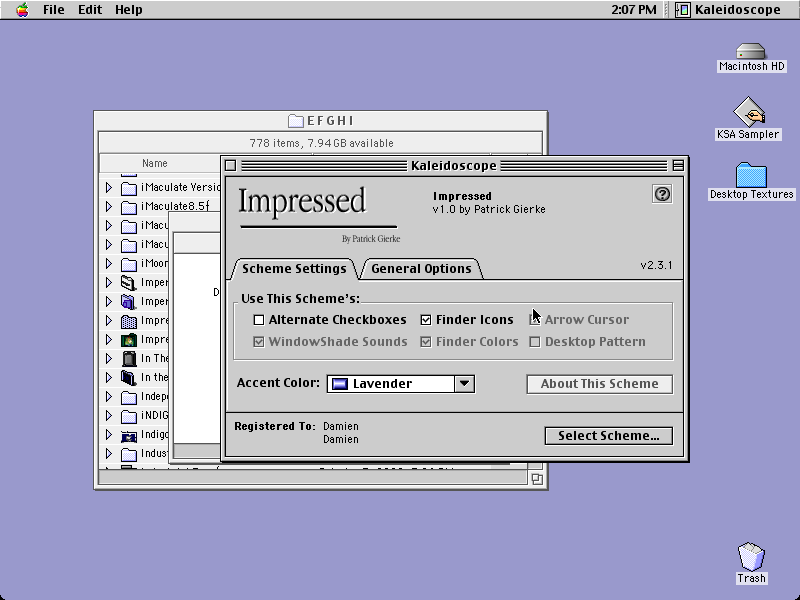The width and height of the screenshot is (800, 600).
Task: Click the EFGHI window title text
Action: (x=330, y=121)
